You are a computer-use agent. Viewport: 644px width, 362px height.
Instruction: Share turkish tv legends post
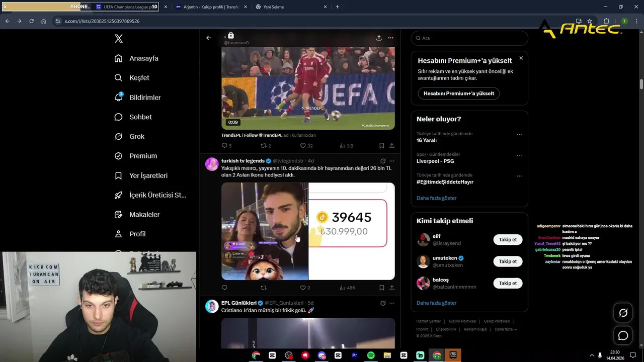(x=391, y=288)
